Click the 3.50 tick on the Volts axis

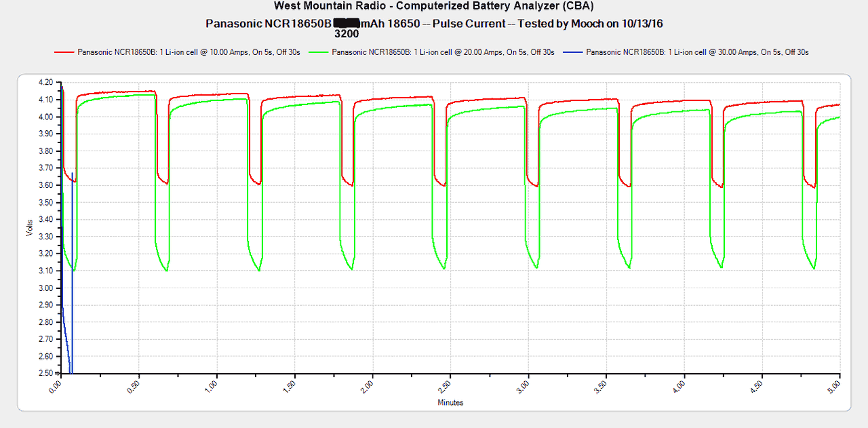pyautogui.click(x=45, y=202)
